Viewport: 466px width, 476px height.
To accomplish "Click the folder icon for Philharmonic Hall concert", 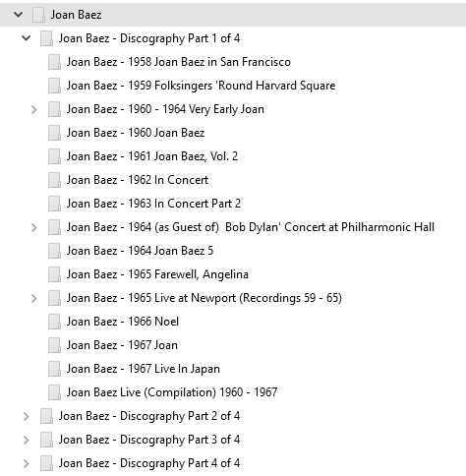I will (54, 227).
